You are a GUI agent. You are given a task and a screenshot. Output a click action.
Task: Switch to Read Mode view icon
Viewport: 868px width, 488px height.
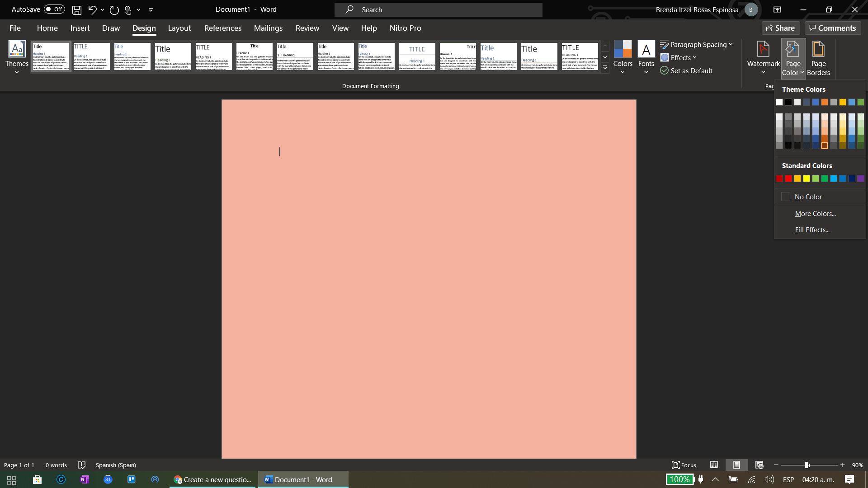(x=714, y=465)
